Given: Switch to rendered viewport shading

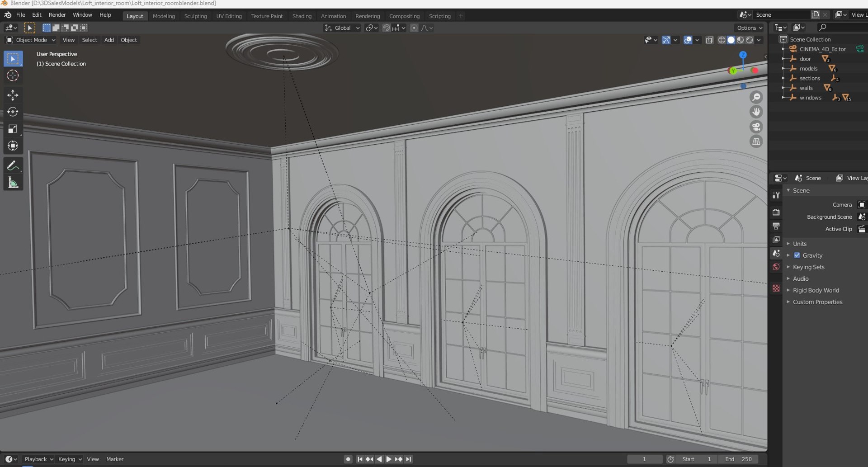Looking at the screenshot, I should (750, 40).
